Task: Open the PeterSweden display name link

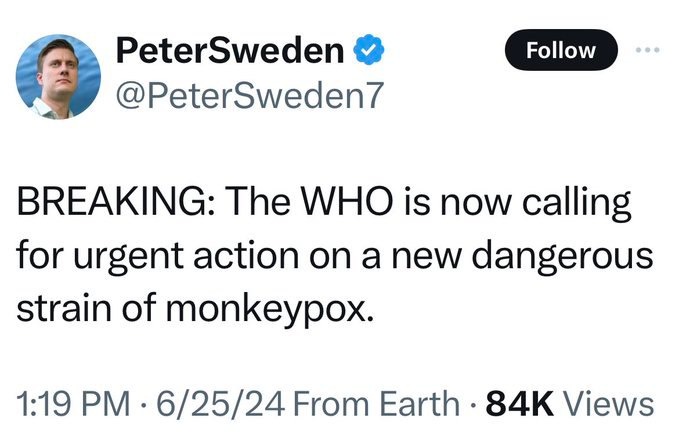Action: click(x=230, y=50)
